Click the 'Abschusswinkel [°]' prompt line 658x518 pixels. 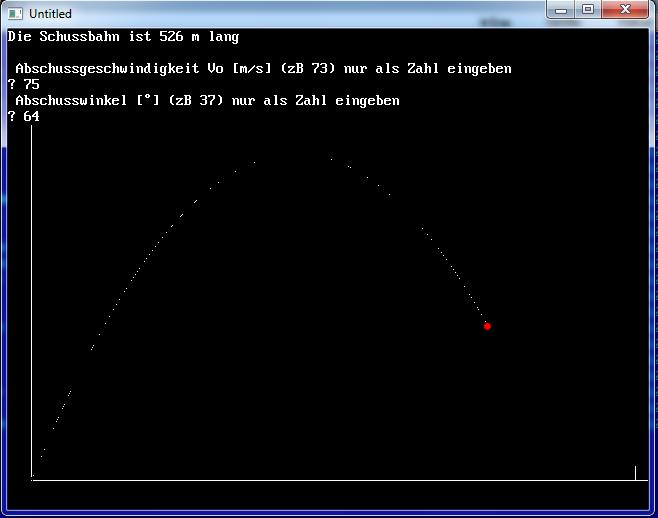[x=207, y=100]
